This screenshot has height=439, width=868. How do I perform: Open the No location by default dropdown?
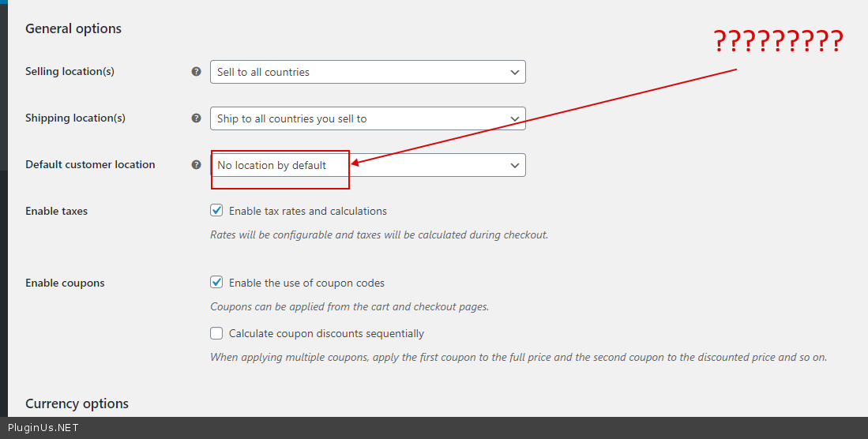click(367, 165)
